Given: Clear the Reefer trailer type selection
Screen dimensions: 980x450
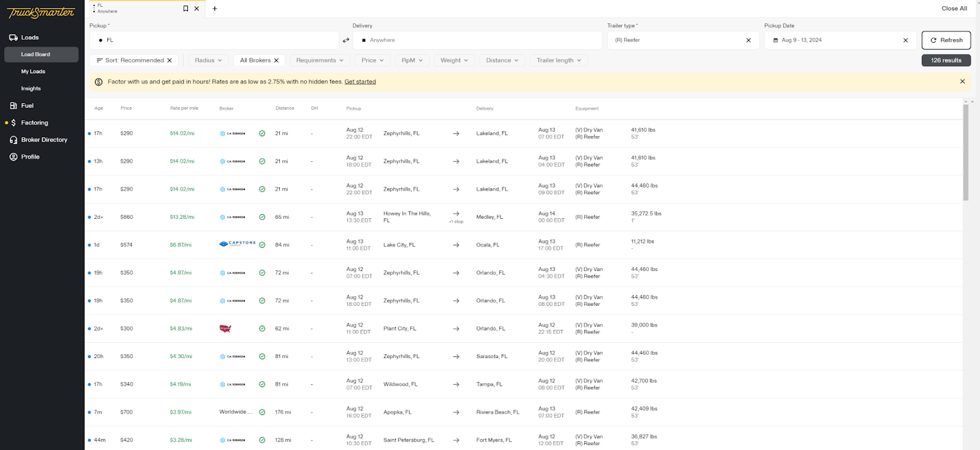Looking at the screenshot, I should (748, 40).
